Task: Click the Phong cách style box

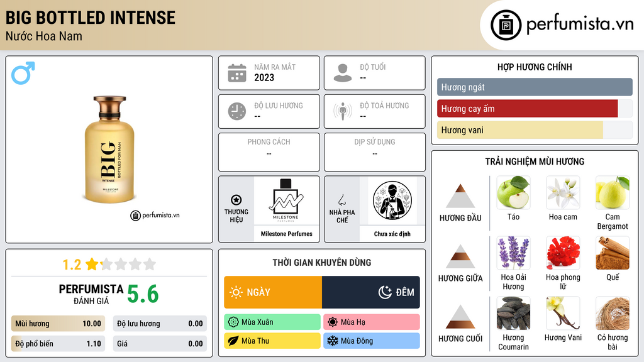Action: pos(269,152)
